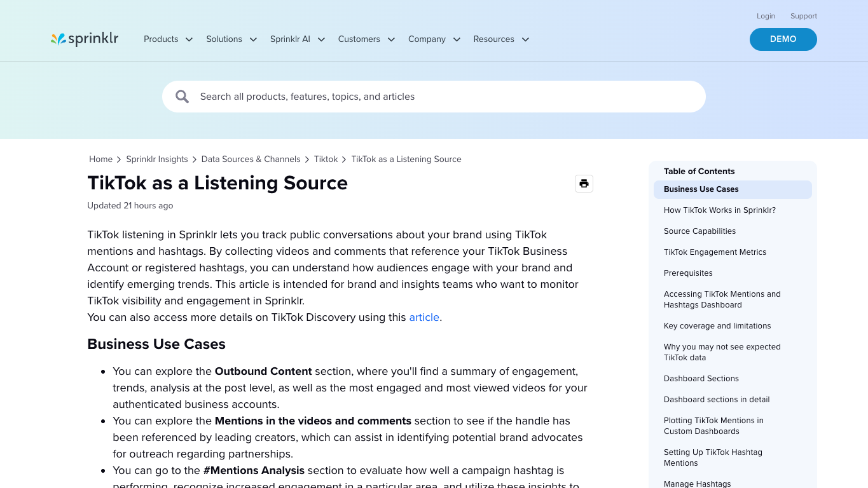Image resolution: width=868 pixels, height=488 pixels.
Task: Print this article via printer icon
Action: (584, 184)
